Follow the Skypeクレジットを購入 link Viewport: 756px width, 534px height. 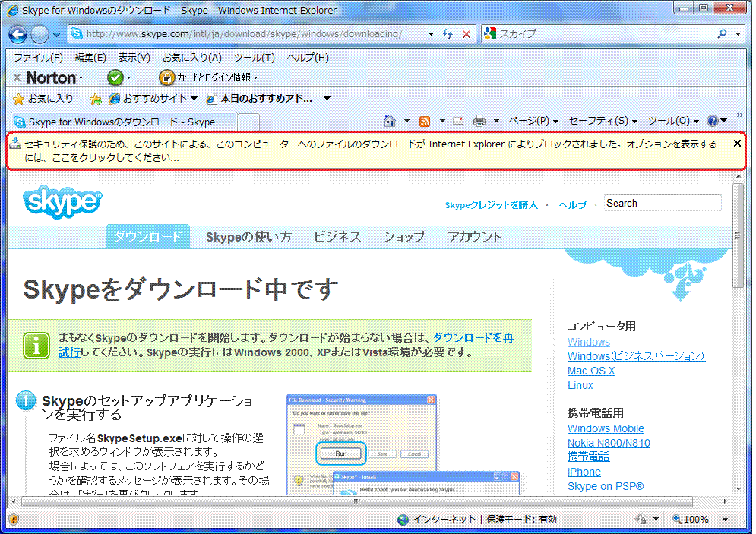click(491, 205)
